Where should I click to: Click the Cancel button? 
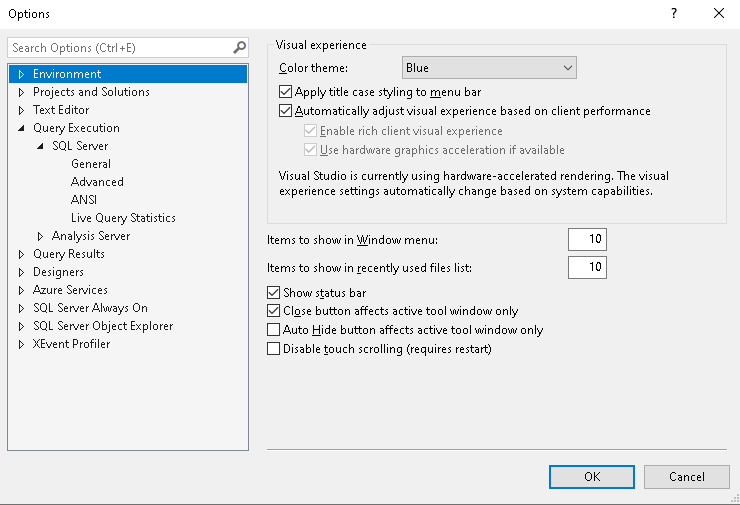(686, 477)
